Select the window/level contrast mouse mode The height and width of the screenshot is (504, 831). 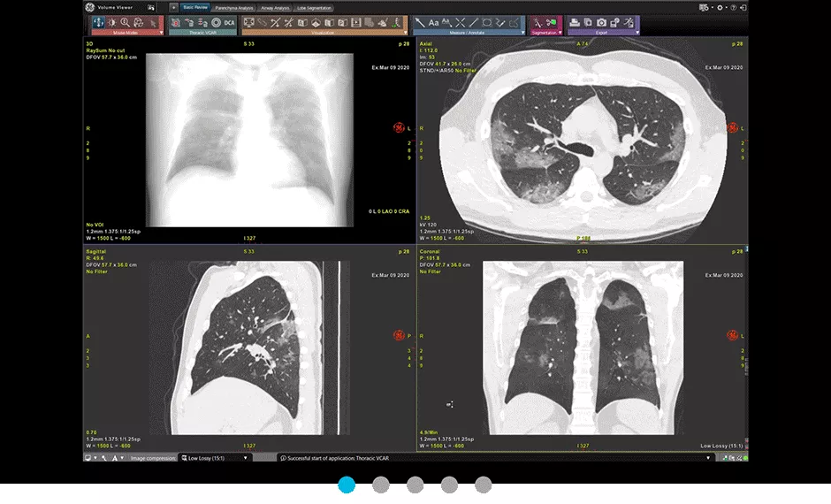111,22
